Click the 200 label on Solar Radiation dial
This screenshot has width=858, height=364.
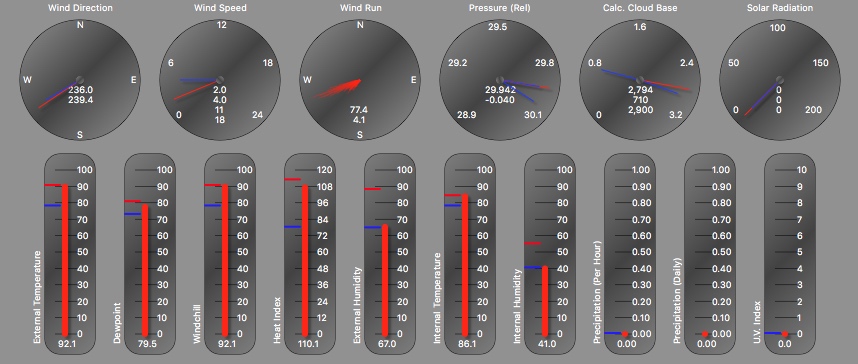point(814,110)
